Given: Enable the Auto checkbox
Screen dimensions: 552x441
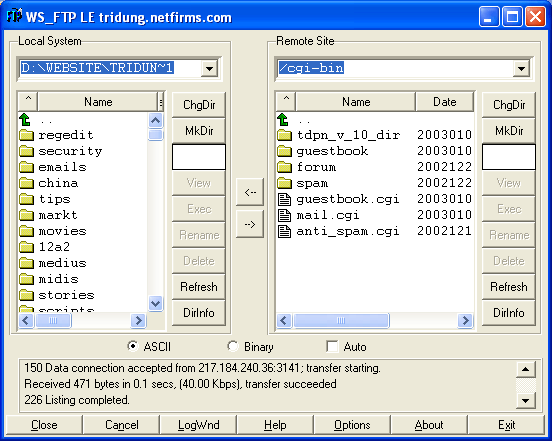Looking at the screenshot, I should coord(332,346).
